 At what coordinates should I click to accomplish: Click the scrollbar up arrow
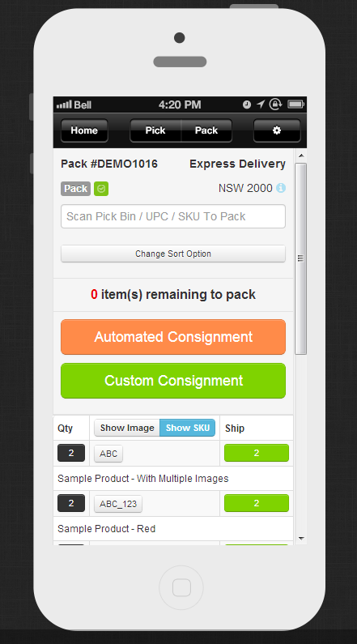point(301,156)
